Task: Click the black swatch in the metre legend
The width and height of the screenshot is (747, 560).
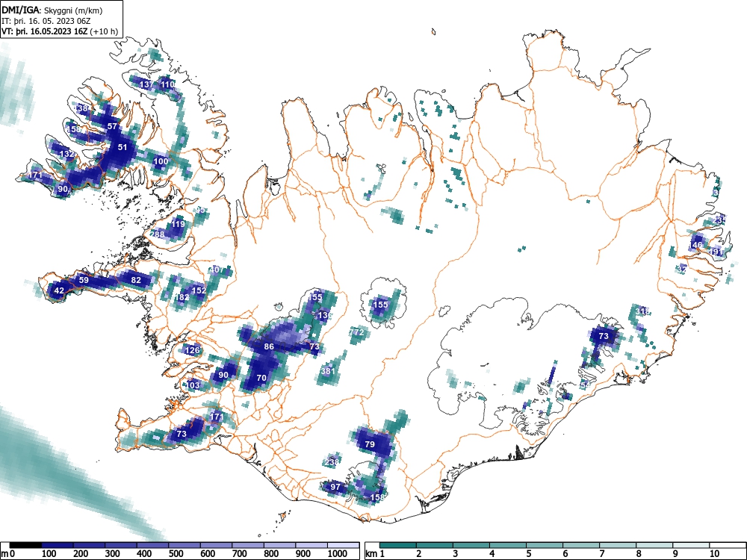Action: (x=25, y=544)
